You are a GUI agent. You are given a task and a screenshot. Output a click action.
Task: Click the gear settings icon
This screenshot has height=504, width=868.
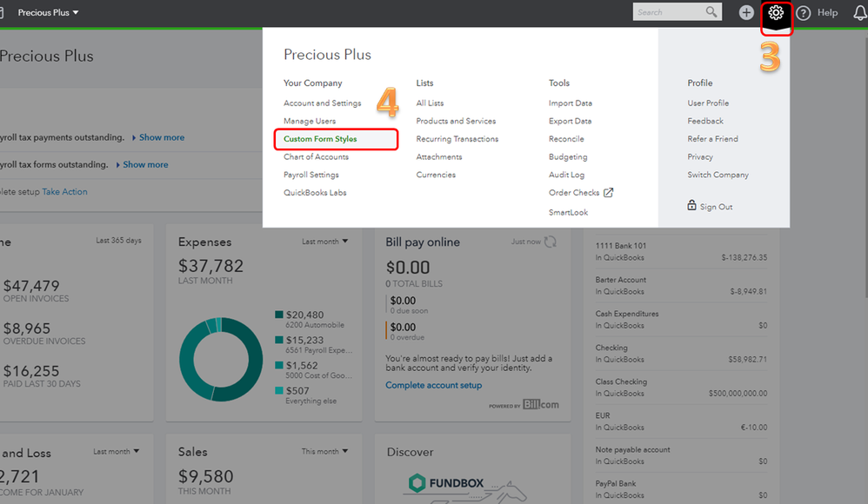[x=776, y=12]
